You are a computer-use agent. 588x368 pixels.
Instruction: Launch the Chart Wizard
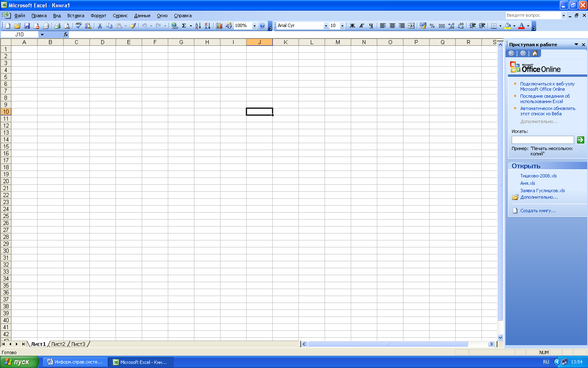(219, 26)
